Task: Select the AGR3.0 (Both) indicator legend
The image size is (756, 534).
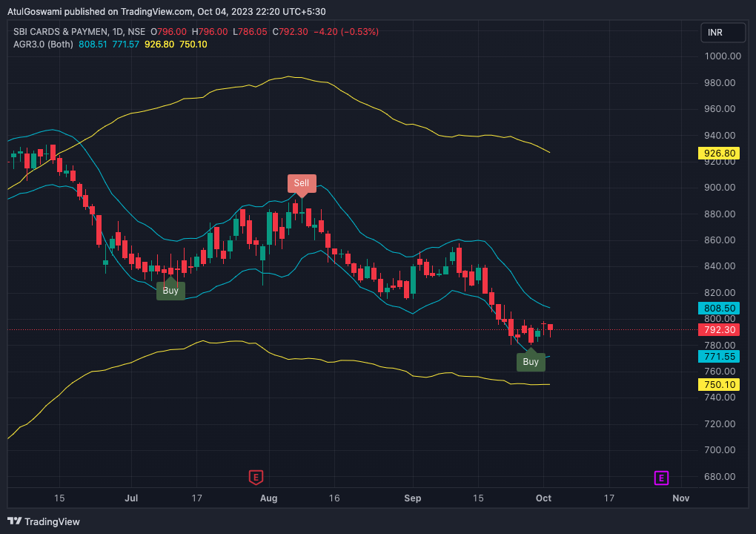Action: tap(44, 44)
